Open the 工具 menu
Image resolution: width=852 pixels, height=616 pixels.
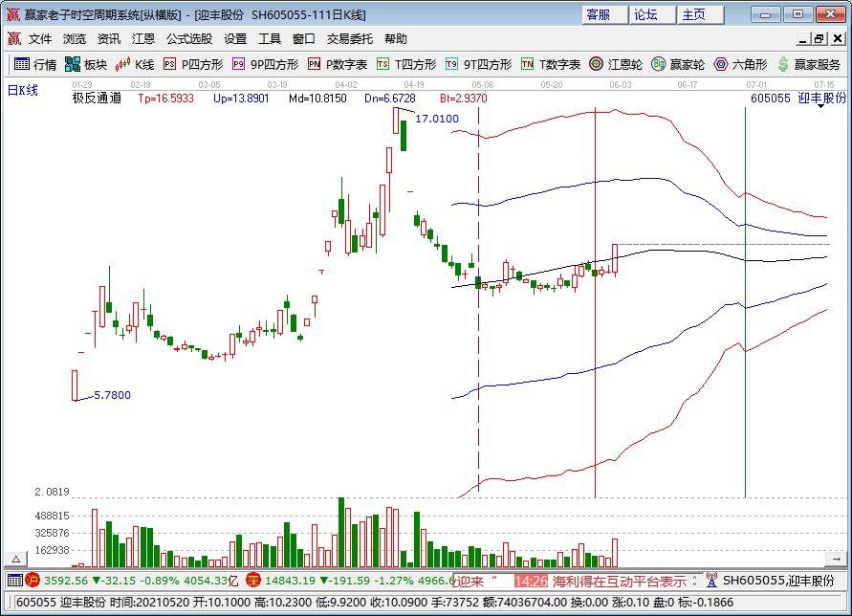click(x=270, y=38)
